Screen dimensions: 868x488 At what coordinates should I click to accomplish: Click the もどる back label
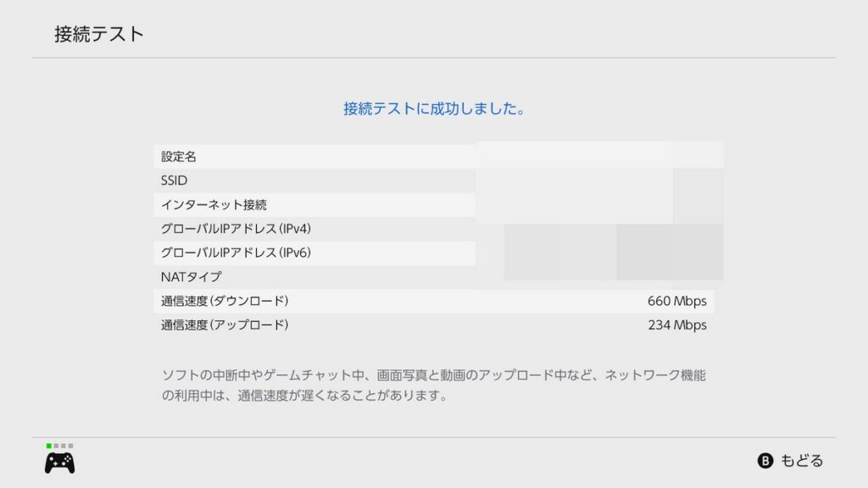tap(801, 461)
